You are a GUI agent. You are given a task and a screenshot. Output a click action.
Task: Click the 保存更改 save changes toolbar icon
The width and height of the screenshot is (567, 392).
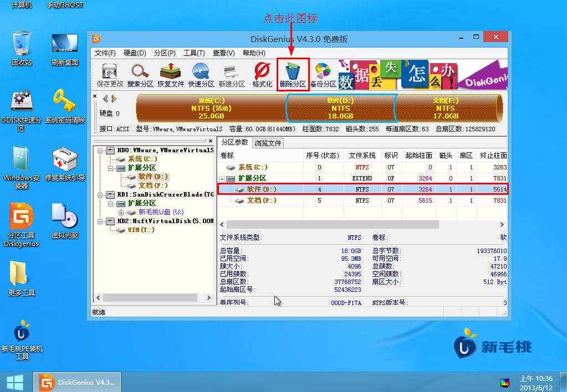click(x=110, y=75)
